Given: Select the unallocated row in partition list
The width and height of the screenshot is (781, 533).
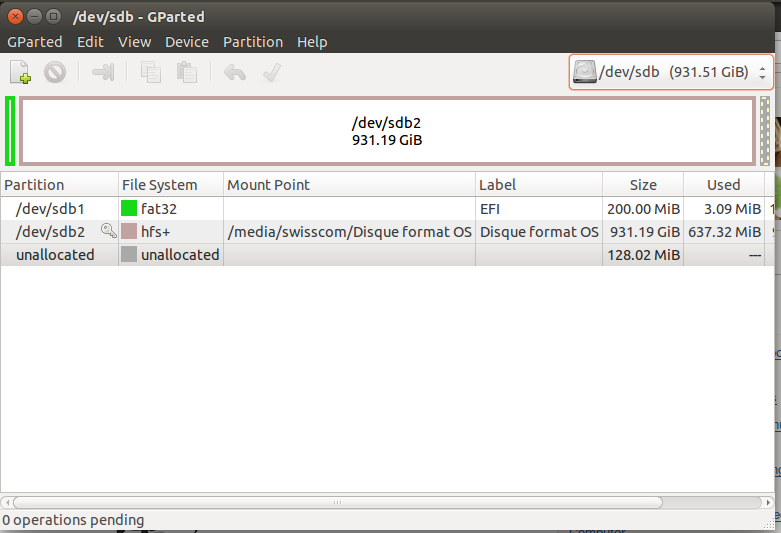Looking at the screenshot, I should tap(55, 255).
